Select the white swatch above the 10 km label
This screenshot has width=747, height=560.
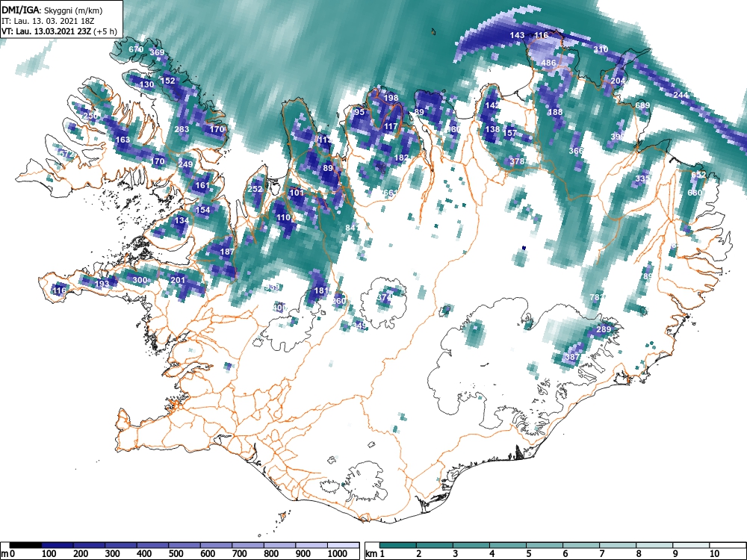pos(728,545)
